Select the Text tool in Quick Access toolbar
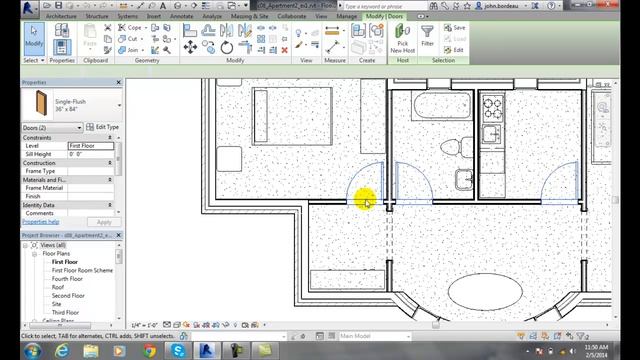Image resolution: width=640 pixels, height=360 pixels. [163, 6]
